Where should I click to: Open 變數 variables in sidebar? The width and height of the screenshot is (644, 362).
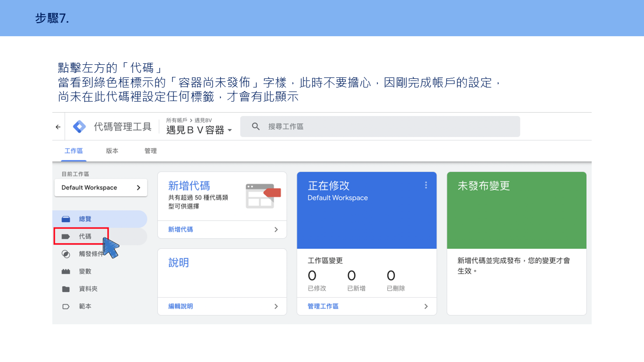(x=100, y=271)
